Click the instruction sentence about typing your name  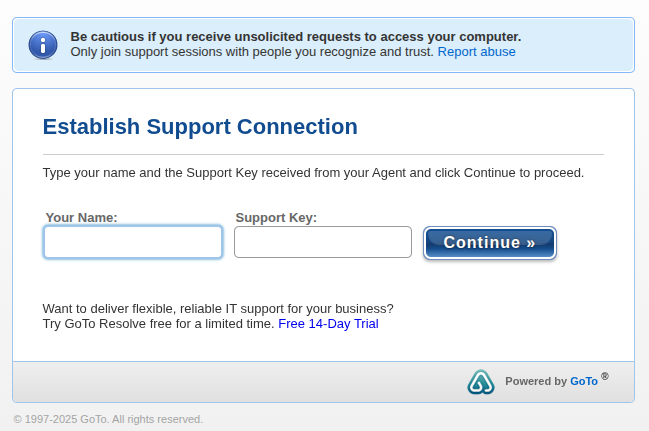313,173
